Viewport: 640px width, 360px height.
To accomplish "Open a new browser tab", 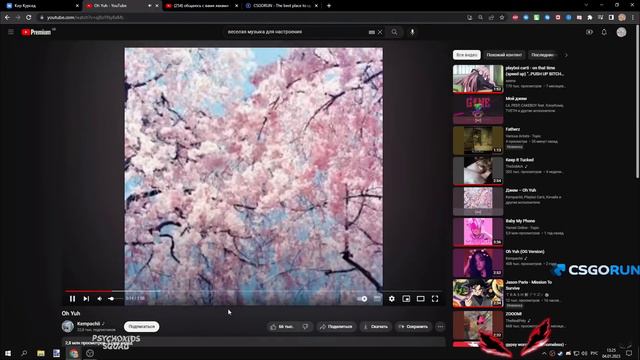I will [x=329, y=6].
